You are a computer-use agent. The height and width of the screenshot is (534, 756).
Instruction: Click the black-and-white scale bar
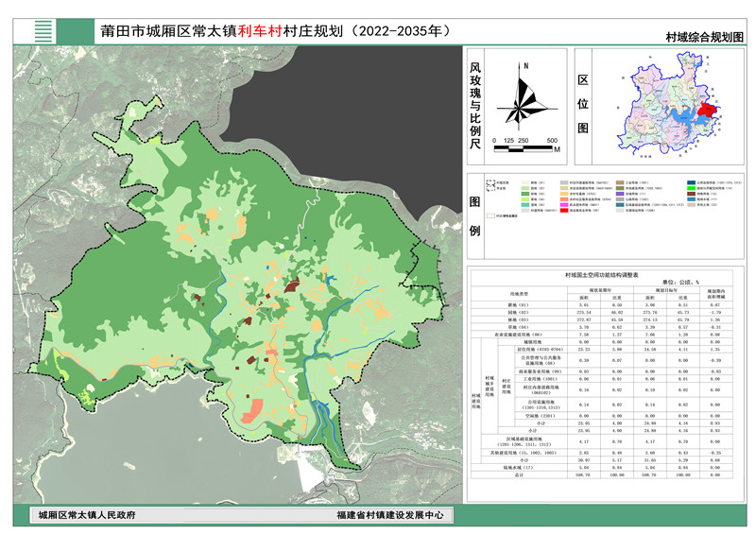tap(525, 148)
